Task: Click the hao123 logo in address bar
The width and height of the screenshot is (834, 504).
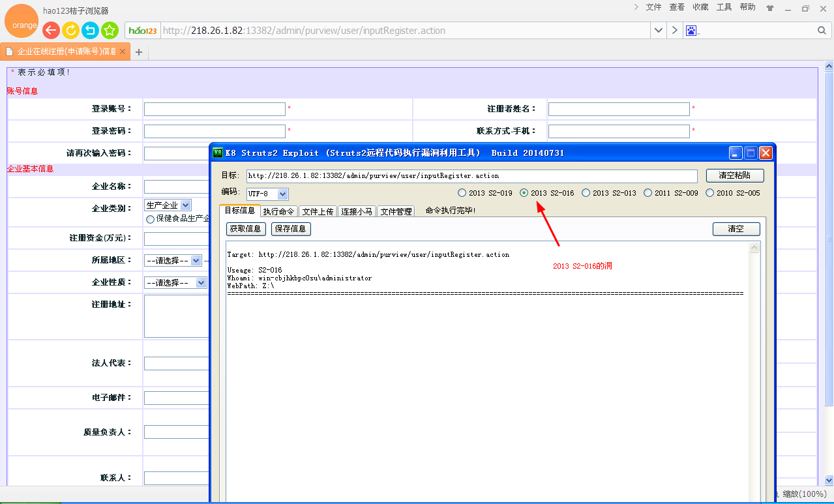Action: tap(143, 31)
